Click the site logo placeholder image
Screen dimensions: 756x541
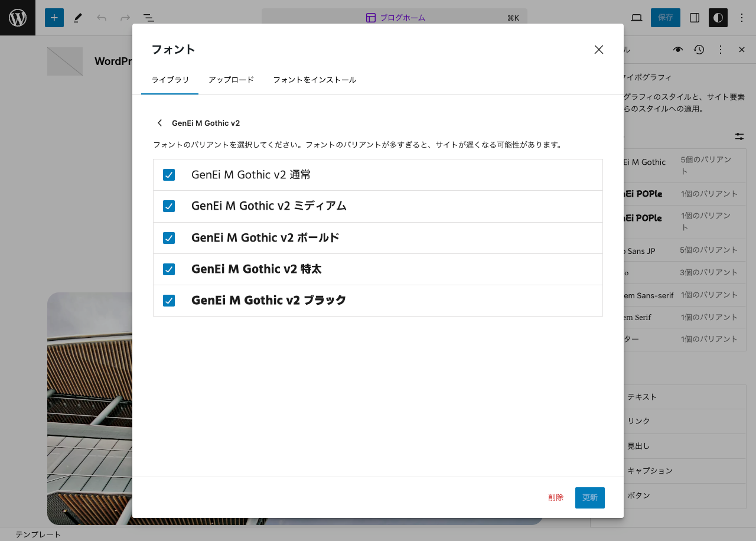pyautogui.click(x=65, y=61)
